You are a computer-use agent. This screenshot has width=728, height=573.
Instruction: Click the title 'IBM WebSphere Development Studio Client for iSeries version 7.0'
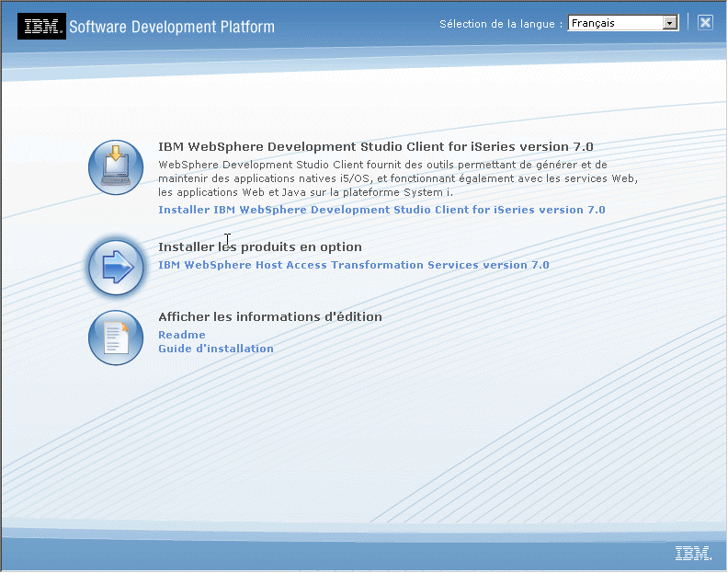pos(376,147)
